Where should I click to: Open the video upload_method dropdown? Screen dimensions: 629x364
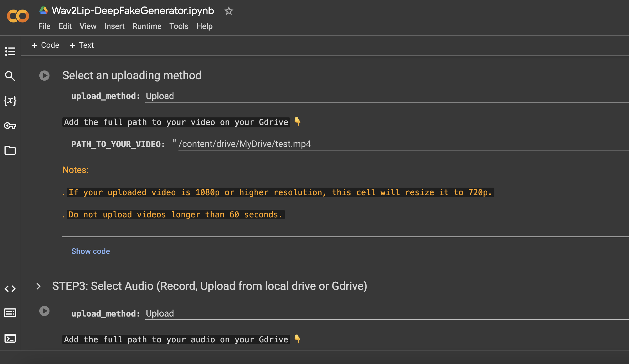pos(387,96)
